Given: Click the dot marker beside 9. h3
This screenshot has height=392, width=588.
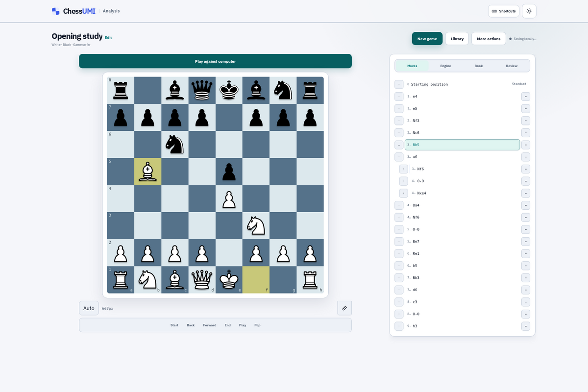Looking at the screenshot, I should (399, 326).
